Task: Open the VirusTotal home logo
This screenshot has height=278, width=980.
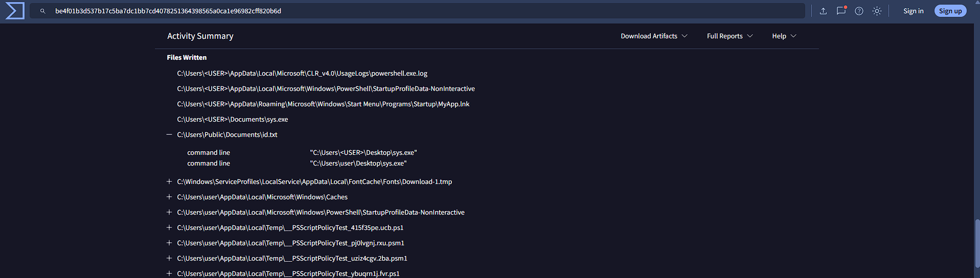Action: tap(15, 11)
